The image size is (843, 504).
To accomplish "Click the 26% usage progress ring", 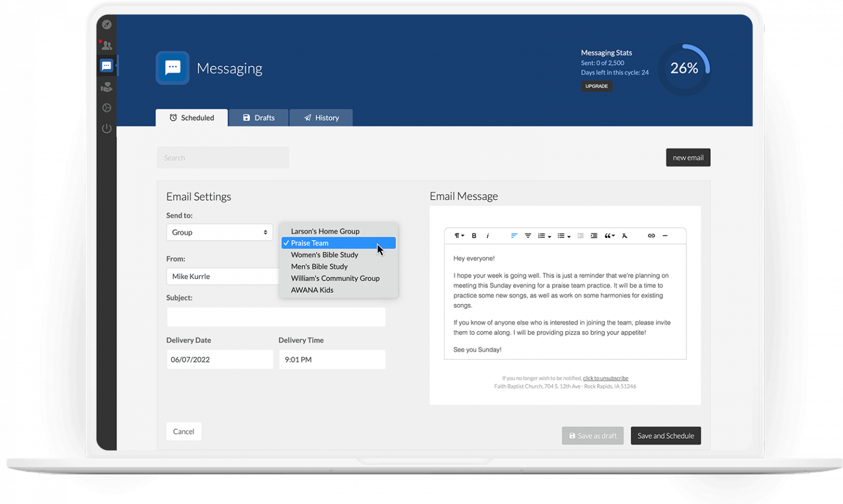I will point(684,68).
